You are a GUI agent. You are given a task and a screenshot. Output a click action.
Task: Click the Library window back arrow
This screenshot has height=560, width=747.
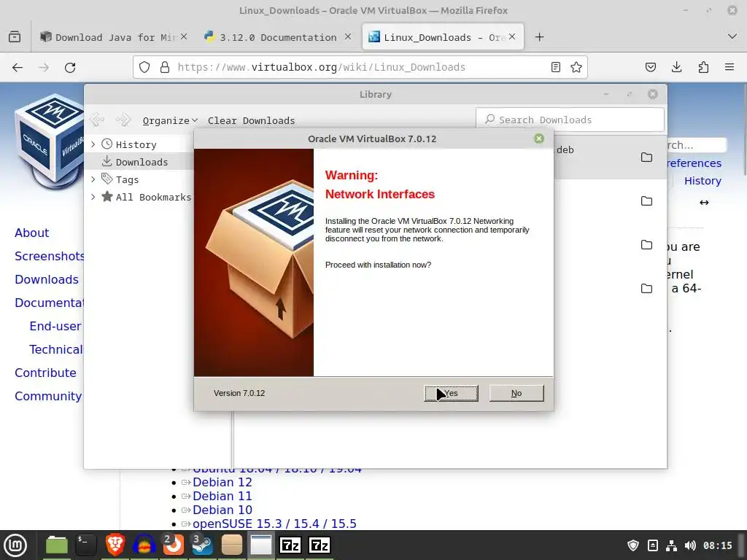click(x=97, y=120)
